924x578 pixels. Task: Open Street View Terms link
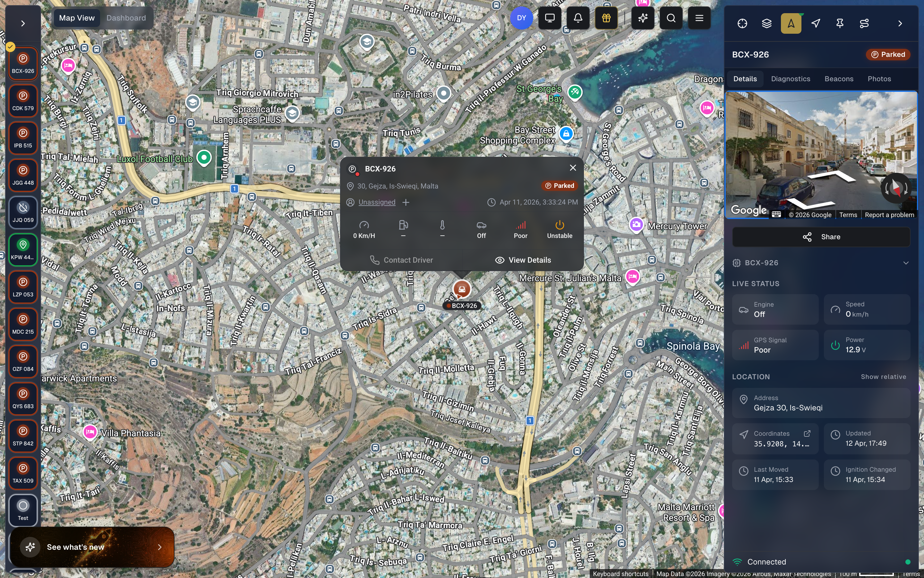[848, 215]
